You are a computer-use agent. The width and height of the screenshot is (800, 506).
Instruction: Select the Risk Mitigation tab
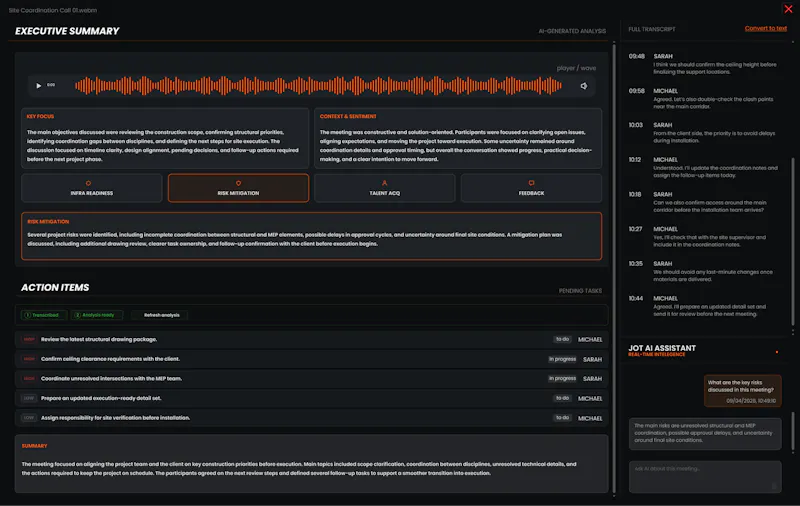(x=238, y=188)
